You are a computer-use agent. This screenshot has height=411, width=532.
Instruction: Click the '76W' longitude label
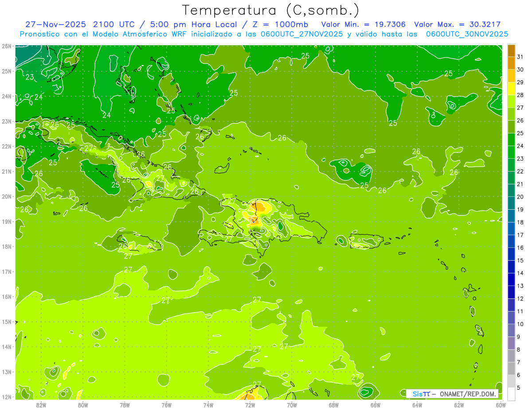coord(166,405)
